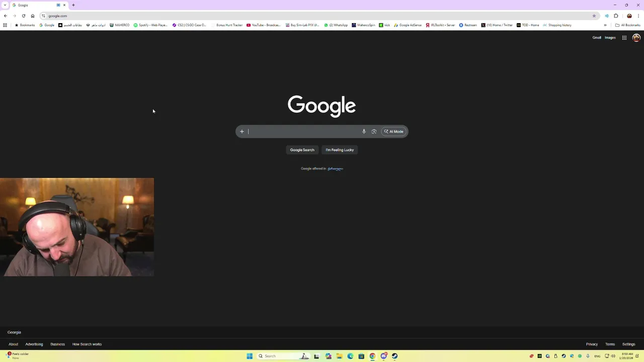This screenshot has width=644, height=362.
Task: Open the tab search dropdown arrow
Action: point(5,5)
